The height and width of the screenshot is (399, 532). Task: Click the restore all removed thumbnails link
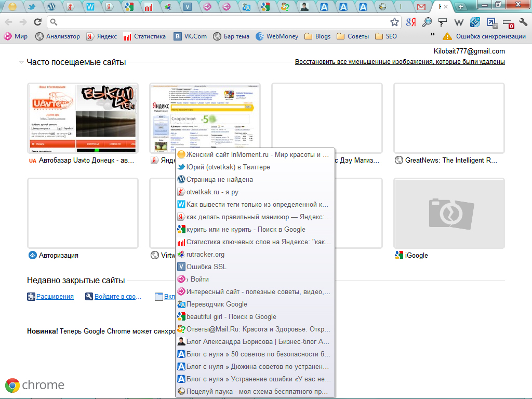click(400, 62)
